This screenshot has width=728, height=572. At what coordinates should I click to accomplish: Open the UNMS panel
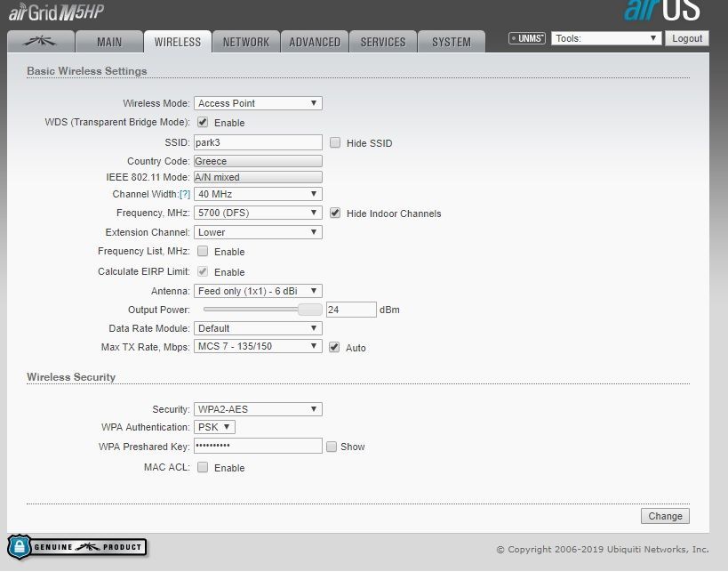coord(525,37)
